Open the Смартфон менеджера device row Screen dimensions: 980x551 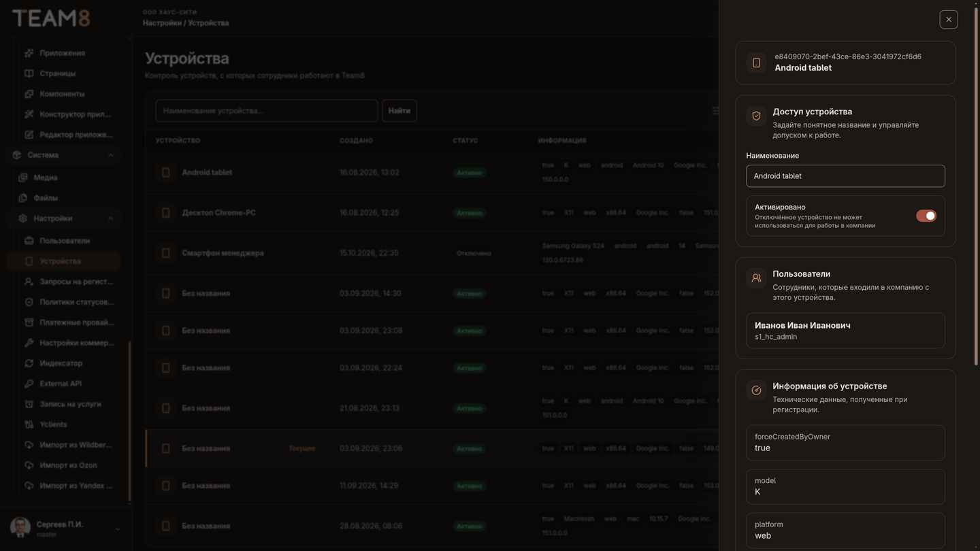pos(432,253)
